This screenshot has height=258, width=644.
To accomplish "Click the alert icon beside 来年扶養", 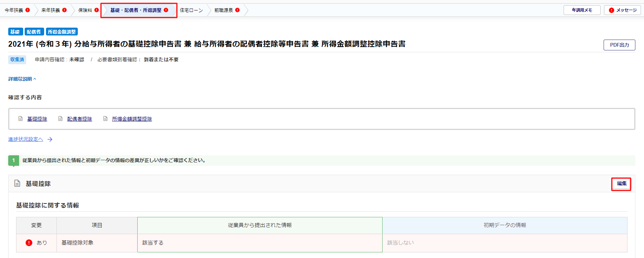I will coord(64,10).
